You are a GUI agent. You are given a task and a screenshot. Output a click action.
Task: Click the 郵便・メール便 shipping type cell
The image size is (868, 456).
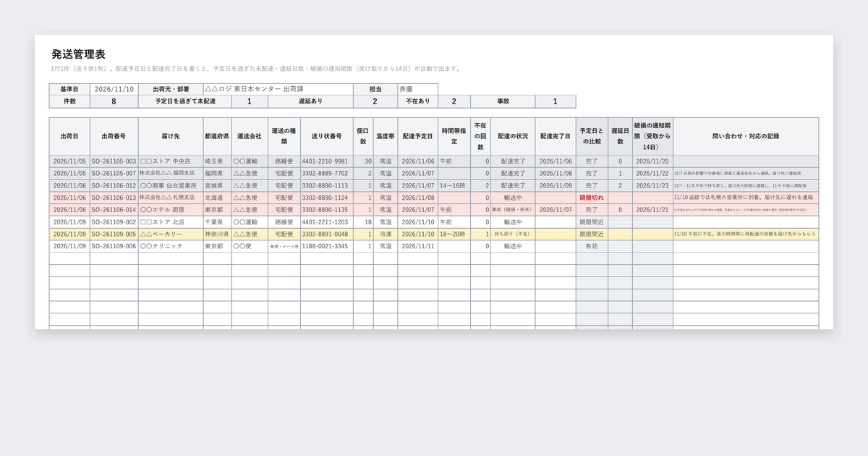coord(284,246)
